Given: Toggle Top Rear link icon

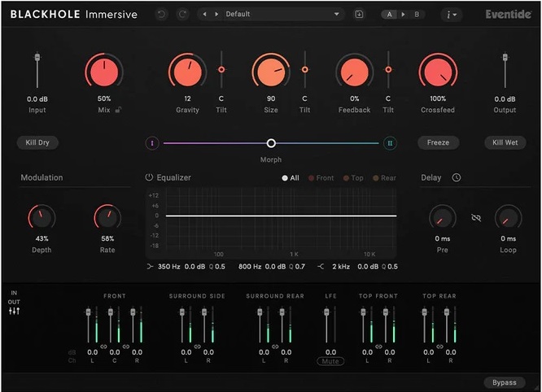Looking at the screenshot, I should tap(439, 346).
